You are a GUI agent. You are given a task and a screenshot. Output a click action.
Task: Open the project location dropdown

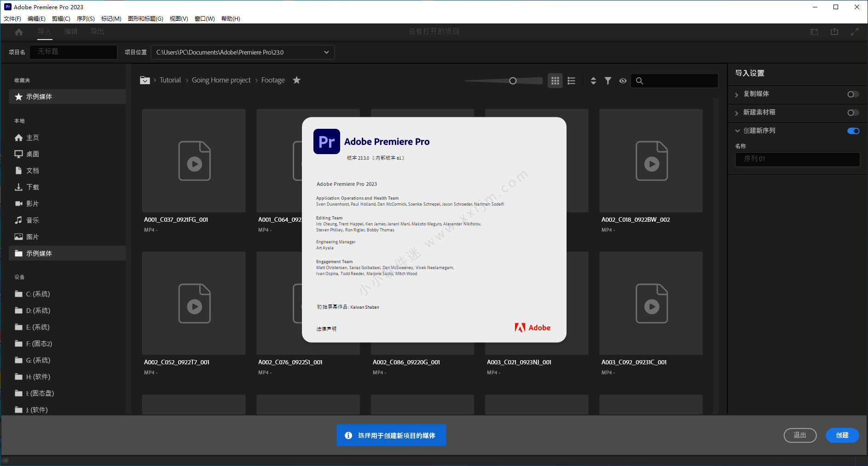(243, 52)
